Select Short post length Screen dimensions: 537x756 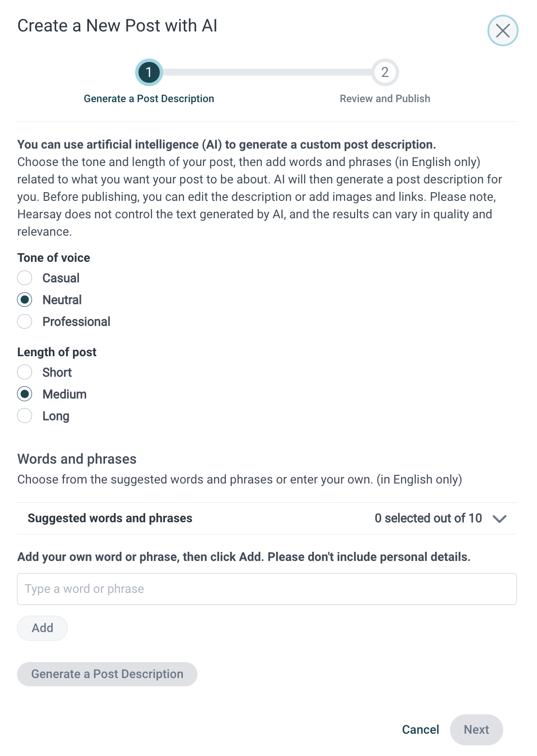pos(25,372)
